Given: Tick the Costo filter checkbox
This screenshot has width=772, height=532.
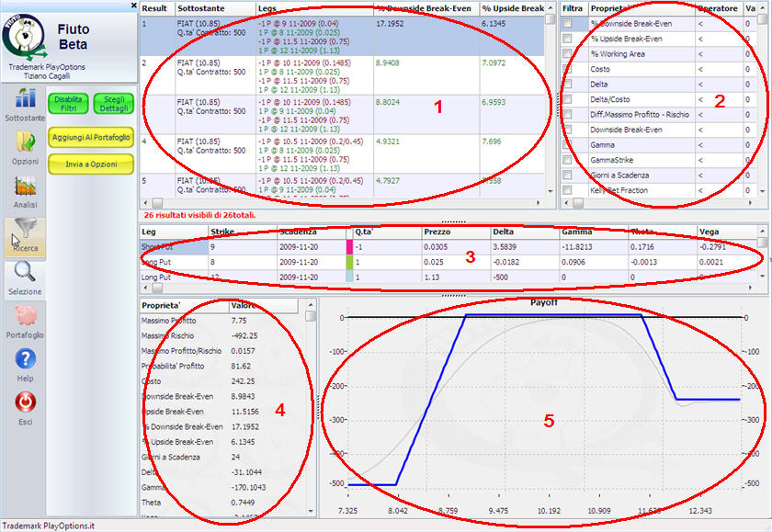Looking at the screenshot, I should click(x=567, y=69).
